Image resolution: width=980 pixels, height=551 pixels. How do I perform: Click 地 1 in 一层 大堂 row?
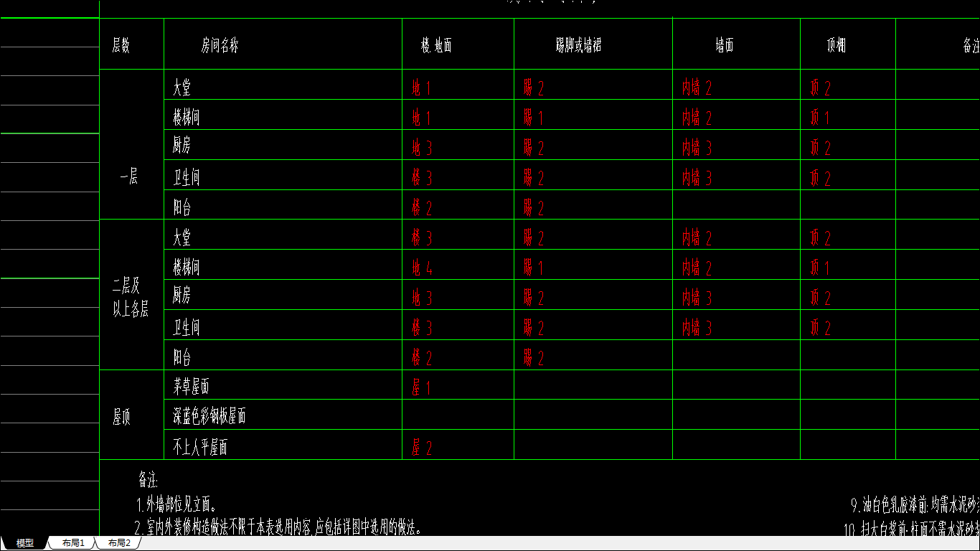(x=421, y=88)
